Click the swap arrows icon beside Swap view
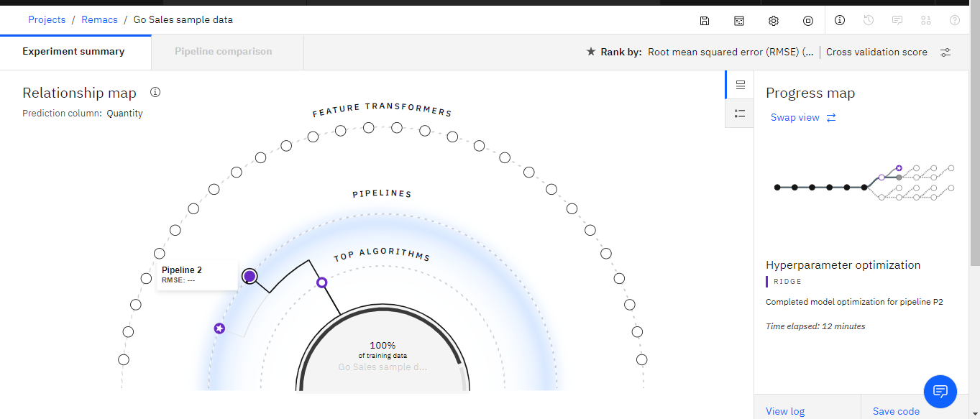Viewport: 980px width, 419px height. pos(831,117)
